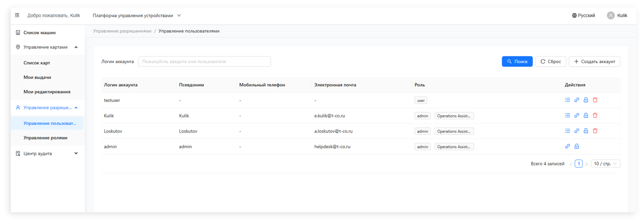This screenshot has height=223, width=644.
Task: Click Operations Assist… tag in Kulik row
Action: pyautogui.click(x=454, y=115)
